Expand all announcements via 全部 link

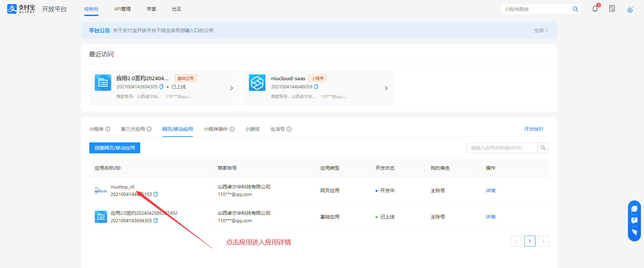(x=541, y=30)
